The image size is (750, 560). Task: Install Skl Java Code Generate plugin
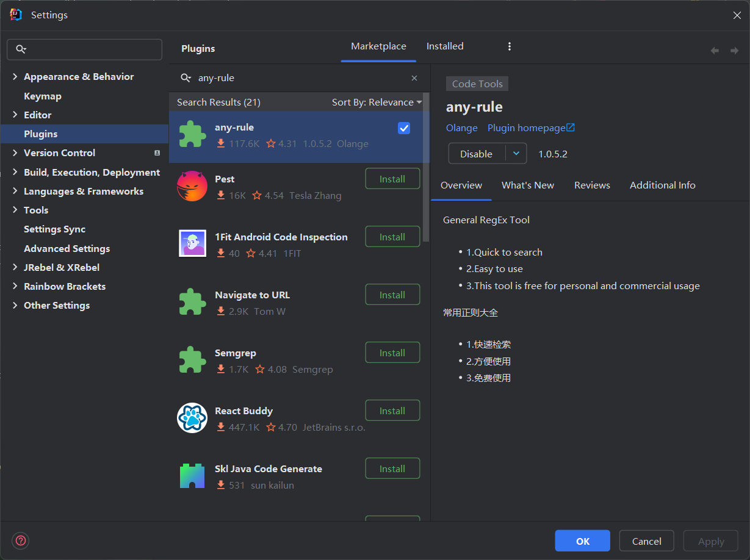pos(392,468)
